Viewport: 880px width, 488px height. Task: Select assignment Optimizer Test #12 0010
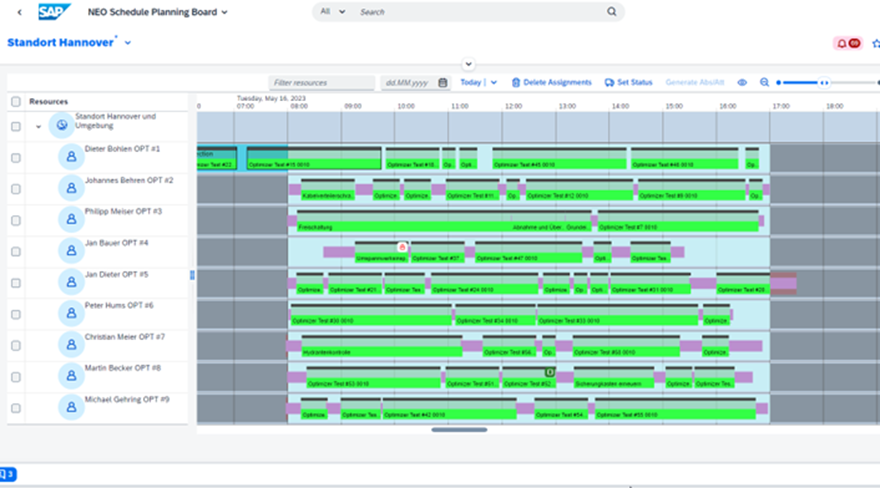[x=579, y=190]
